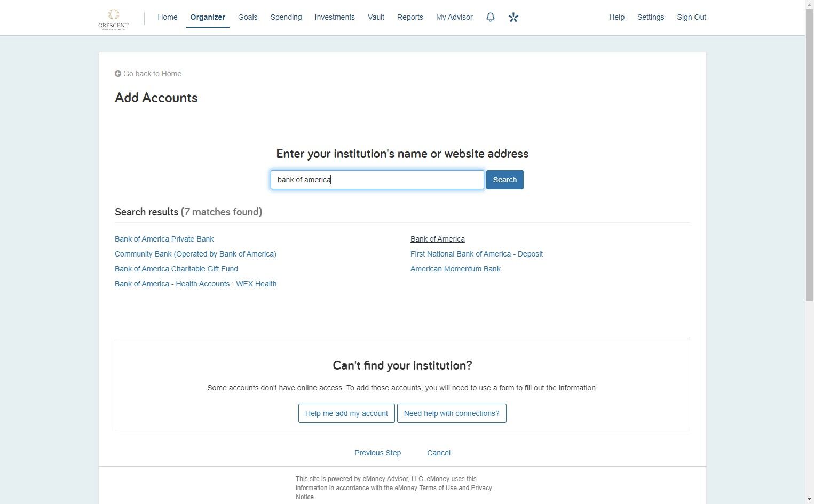The image size is (814, 504).
Task: Open the Help link
Action: tap(617, 17)
